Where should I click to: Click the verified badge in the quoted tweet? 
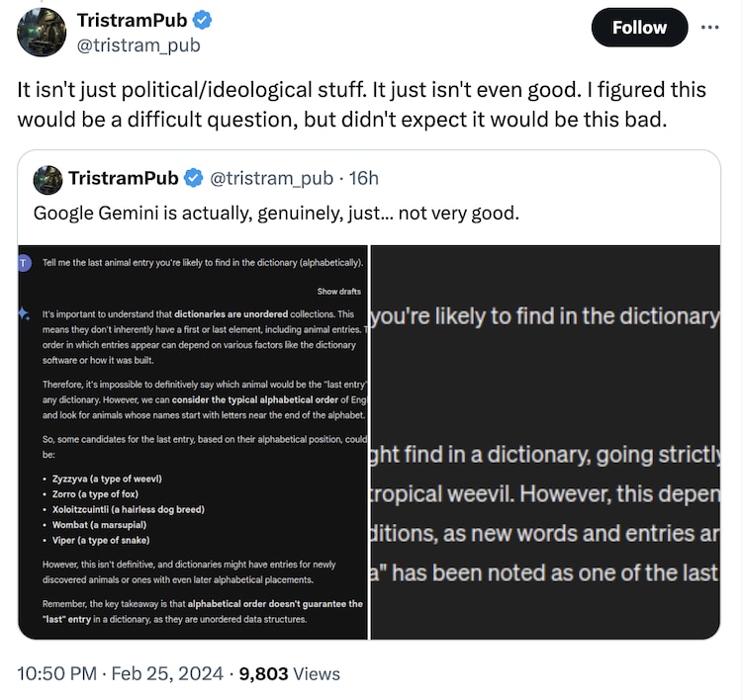(192, 178)
